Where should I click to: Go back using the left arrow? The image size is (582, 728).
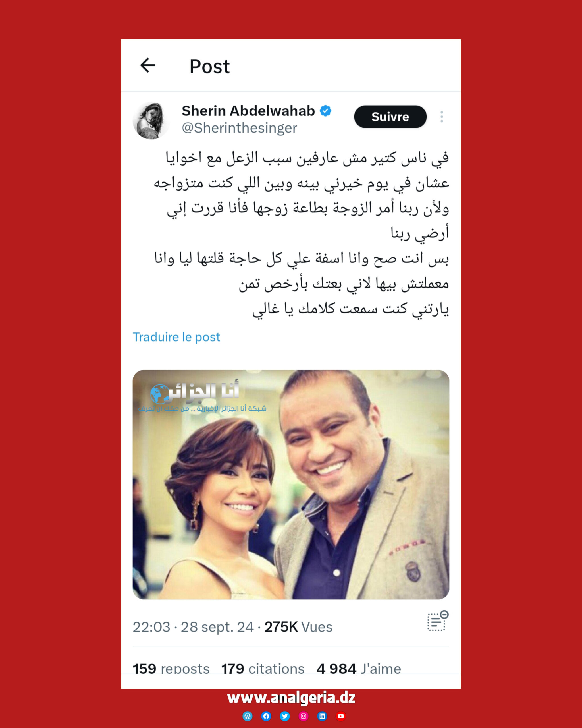point(148,65)
